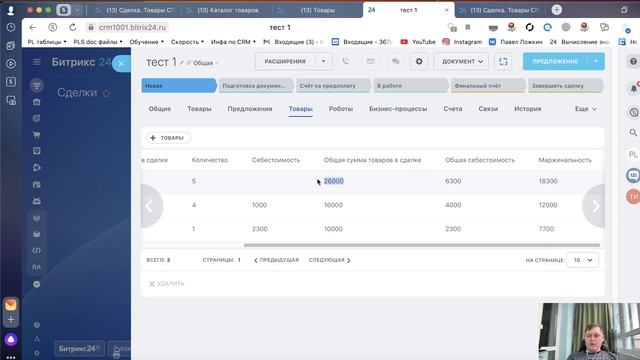Expand the Инфа по CRM bookmark folder

tap(233, 42)
